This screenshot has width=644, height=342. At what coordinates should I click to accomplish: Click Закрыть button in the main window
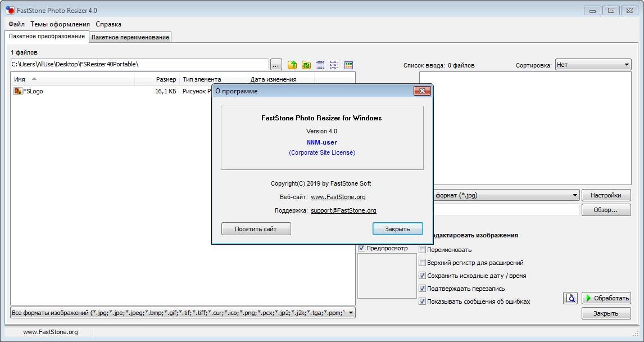click(606, 313)
